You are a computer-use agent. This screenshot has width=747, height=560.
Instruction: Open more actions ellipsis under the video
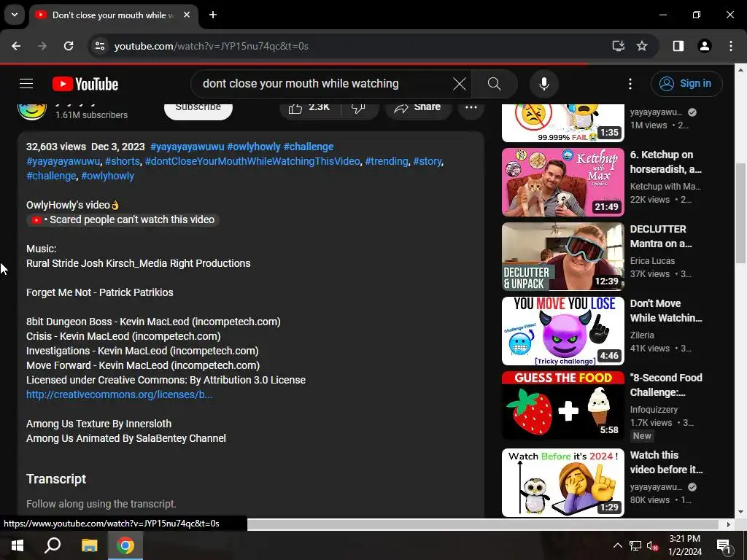[471, 107]
